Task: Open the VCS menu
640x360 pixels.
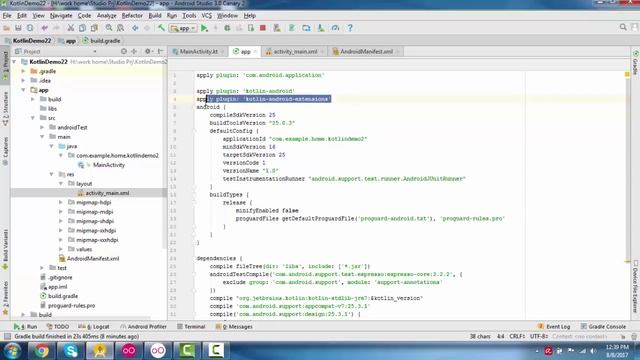Action: pyautogui.click(x=207, y=16)
